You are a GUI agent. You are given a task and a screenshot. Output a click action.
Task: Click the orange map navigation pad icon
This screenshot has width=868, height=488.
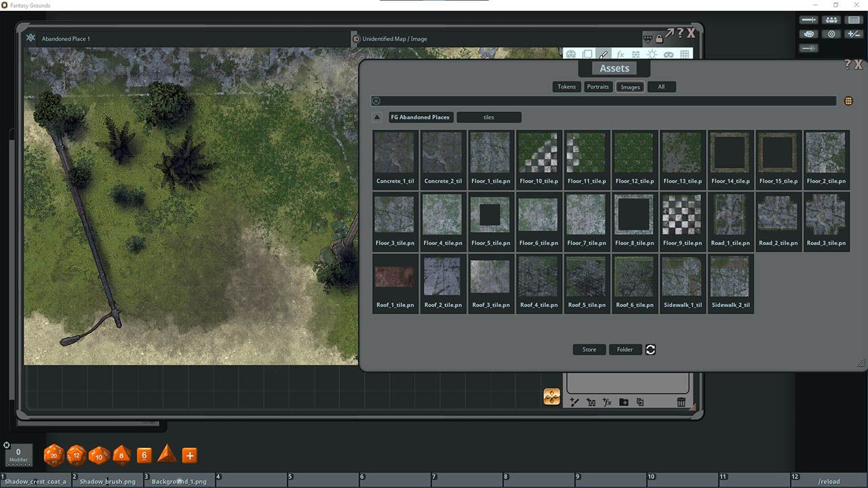(x=552, y=397)
